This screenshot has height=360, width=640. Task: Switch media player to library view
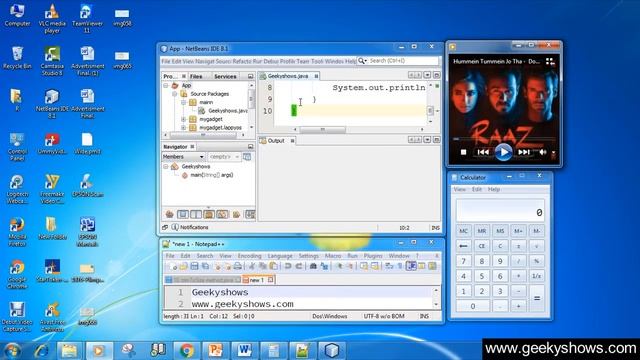coord(550,62)
